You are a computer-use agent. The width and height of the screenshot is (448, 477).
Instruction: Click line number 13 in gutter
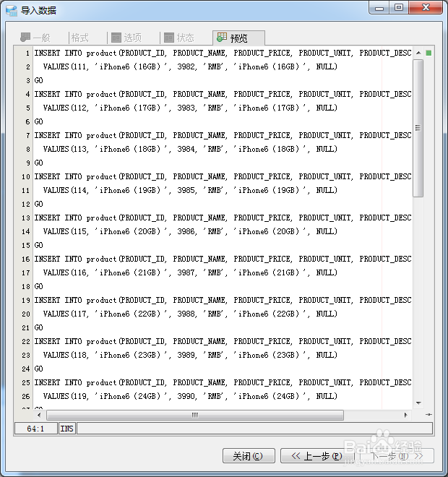click(x=26, y=218)
